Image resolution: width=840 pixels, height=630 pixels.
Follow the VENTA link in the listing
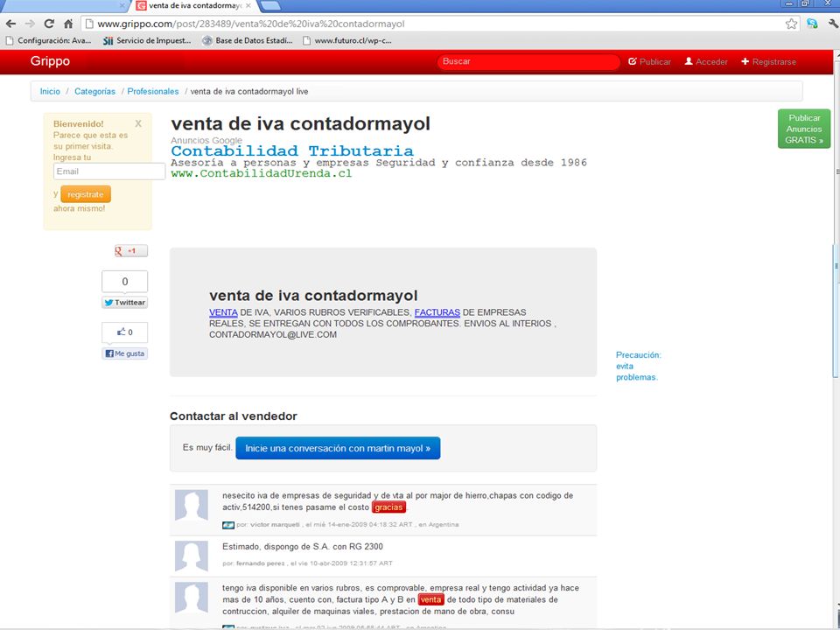click(223, 312)
